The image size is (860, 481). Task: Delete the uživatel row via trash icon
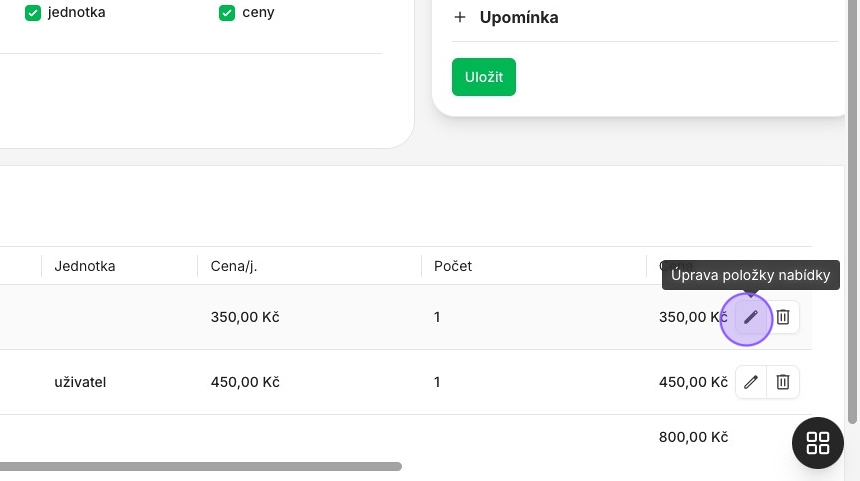[783, 382]
